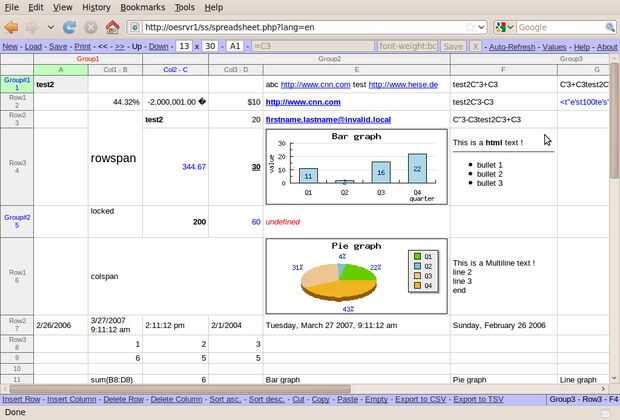Click the Load link
Viewport: 620px width, 420px height.
33,47
